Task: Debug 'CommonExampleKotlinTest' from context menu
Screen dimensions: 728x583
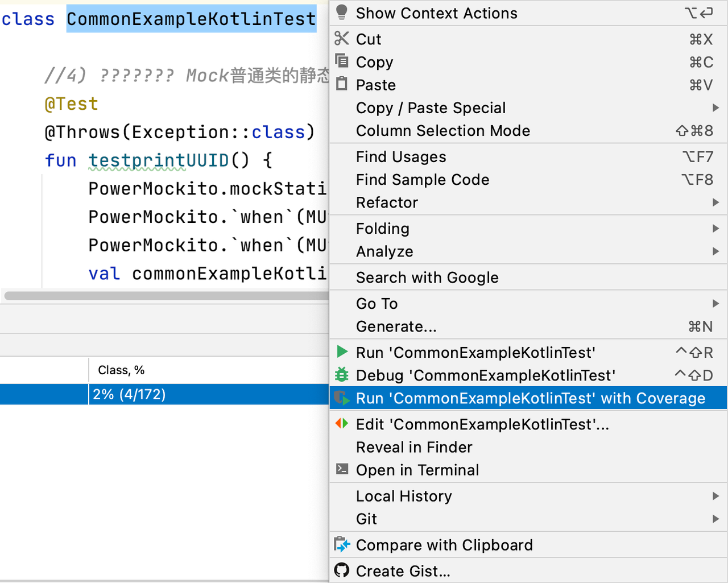Action: tap(528, 375)
